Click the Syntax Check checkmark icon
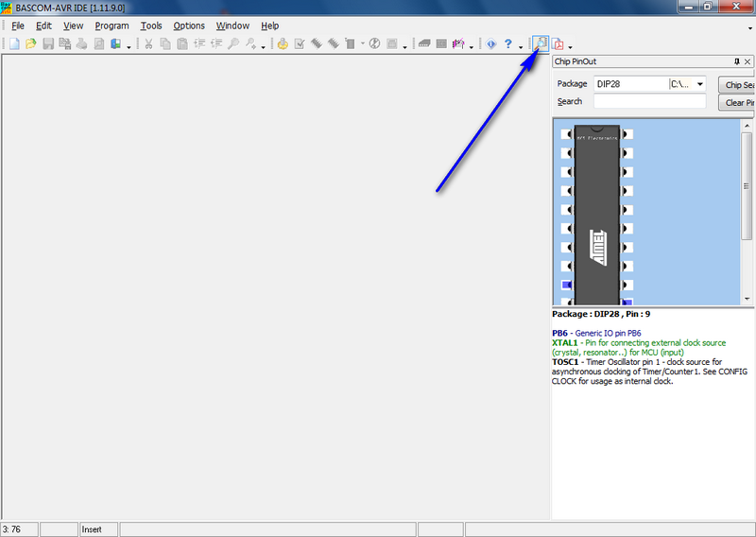The image size is (756, 537). click(300, 43)
